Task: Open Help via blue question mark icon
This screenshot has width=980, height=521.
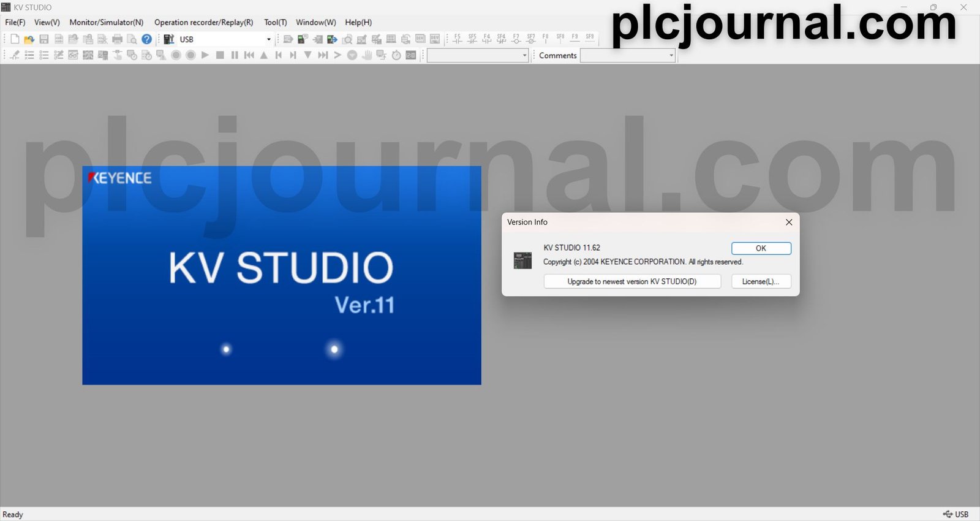Action: point(147,39)
